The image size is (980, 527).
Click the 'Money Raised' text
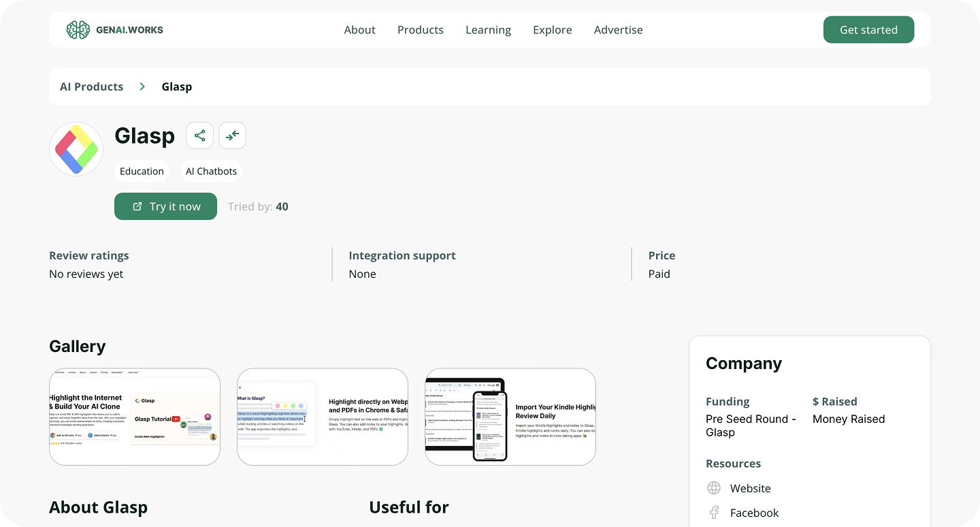849,419
